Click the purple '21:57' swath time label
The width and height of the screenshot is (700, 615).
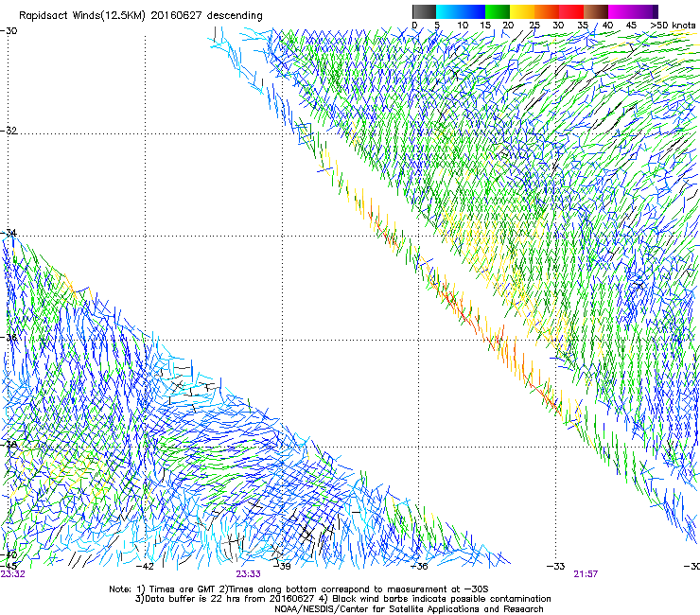(x=586, y=574)
